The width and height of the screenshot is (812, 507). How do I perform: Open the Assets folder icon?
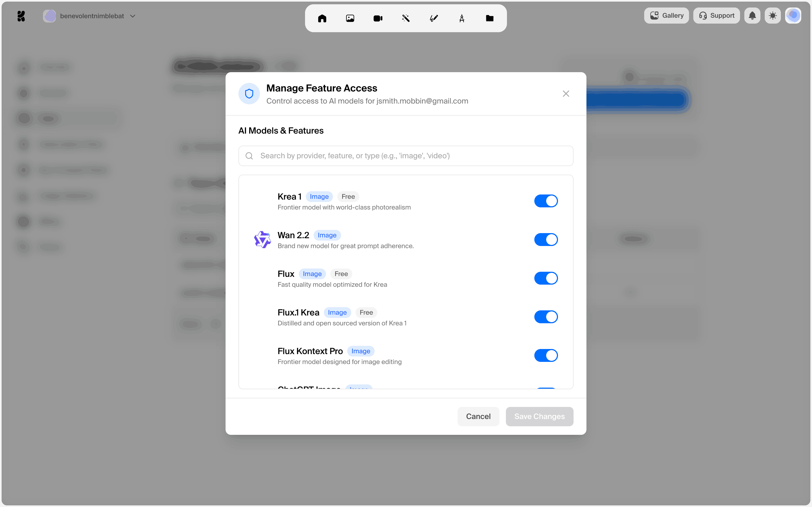coord(490,19)
